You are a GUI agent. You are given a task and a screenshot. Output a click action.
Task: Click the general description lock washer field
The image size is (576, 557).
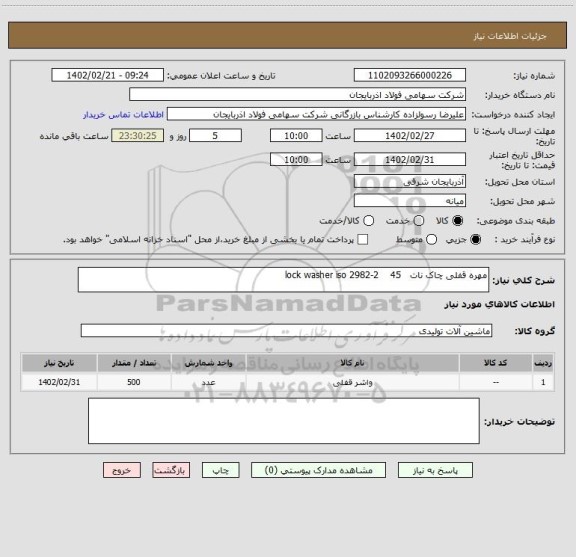[x=284, y=280]
